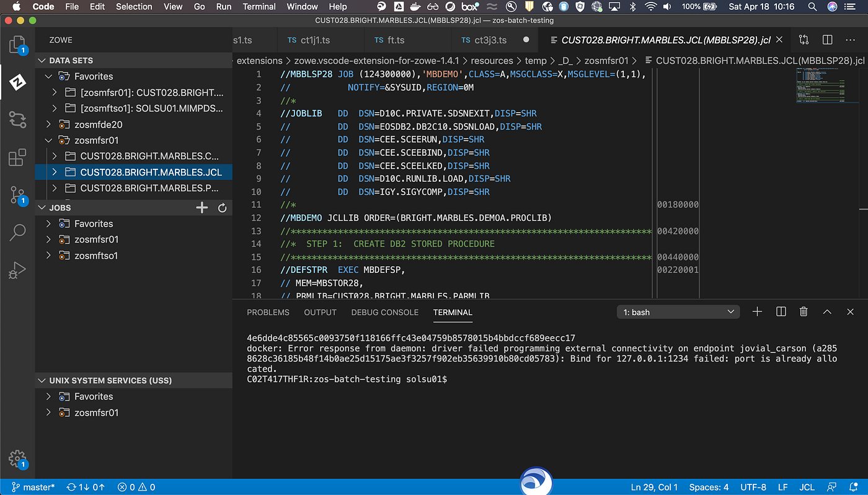Image resolution: width=868 pixels, height=495 pixels.
Task: Select the Zowe icon in activity bar
Action: click(17, 82)
